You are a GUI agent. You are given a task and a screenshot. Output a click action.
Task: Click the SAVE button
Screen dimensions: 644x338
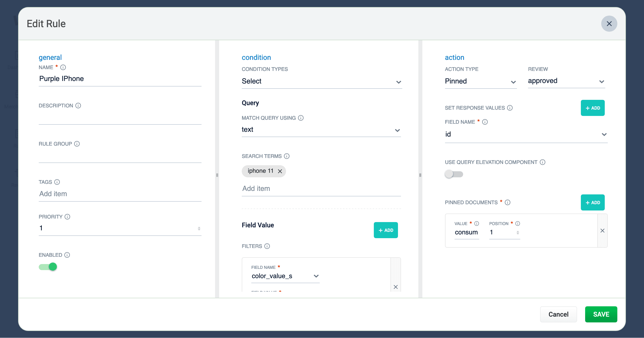tap(601, 314)
